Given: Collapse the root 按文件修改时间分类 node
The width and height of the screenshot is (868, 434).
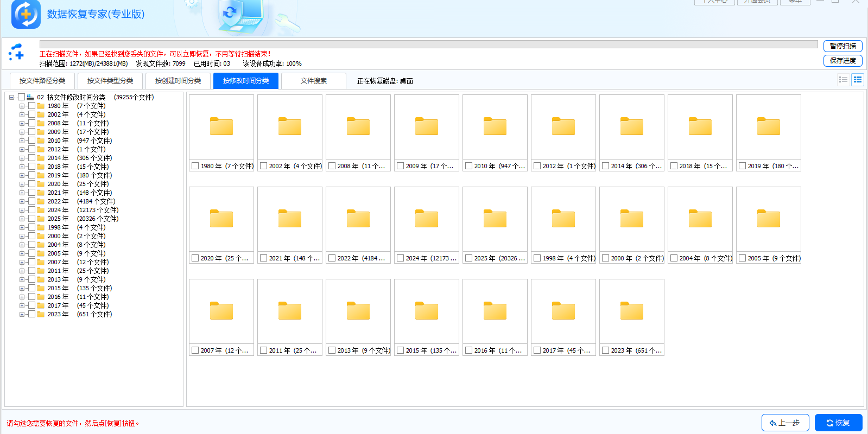Looking at the screenshot, I should pyautogui.click(x=11, y=97).
